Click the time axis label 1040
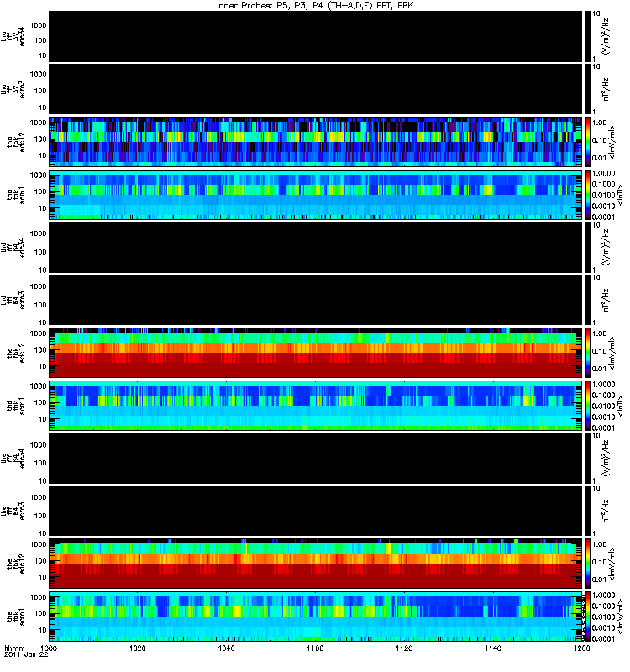Image resolution: width=630 pixels, height=672 pixels. pos(226,648)
